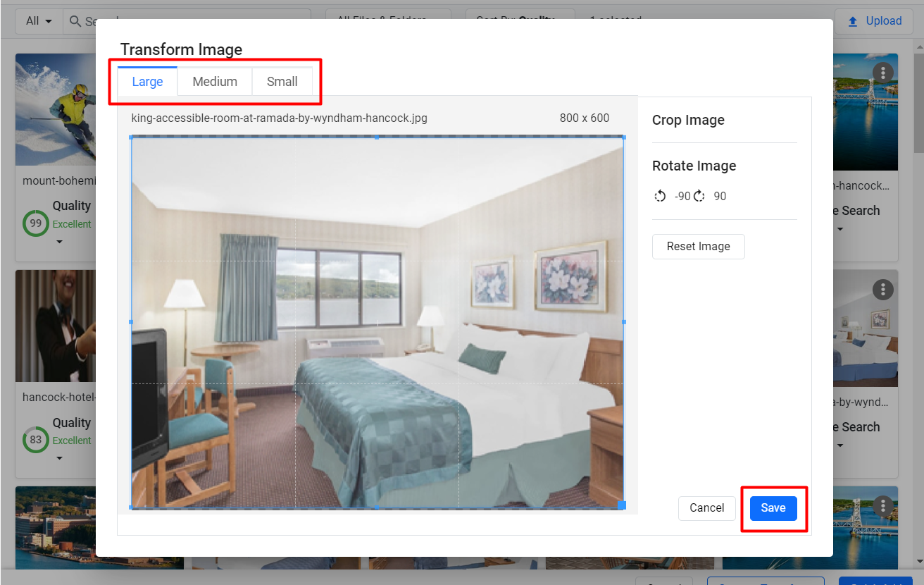Screen dimensions: 924x585
Task: Click the top-edge middle crop handle
Action: click(377, 137)
